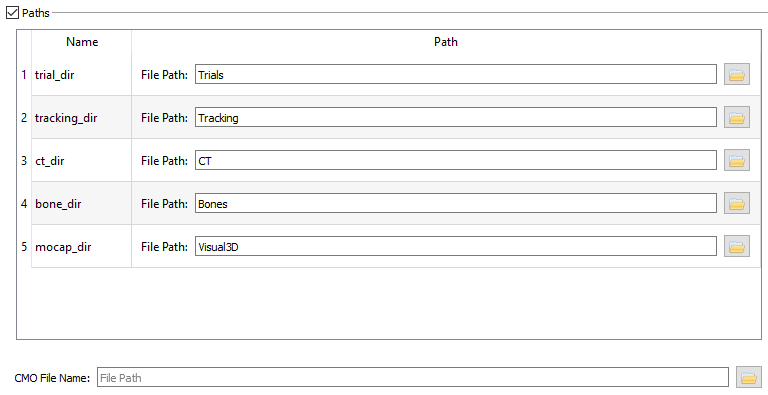The image size is (768, 395).
Task: Uncheck the Paths checkbox
Action: point(12,13)
